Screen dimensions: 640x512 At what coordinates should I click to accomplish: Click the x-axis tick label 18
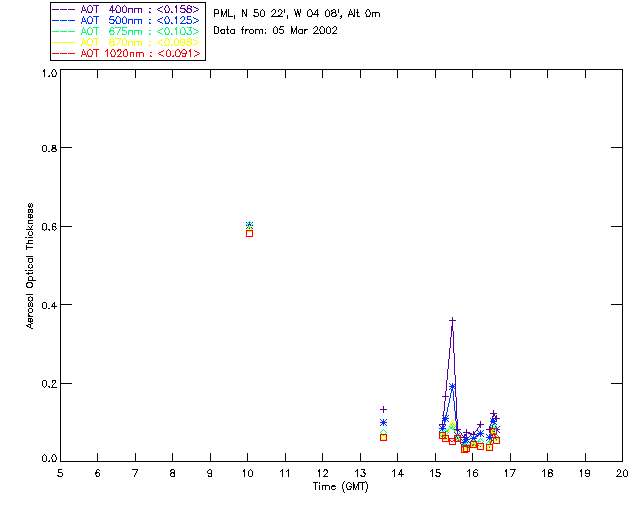[x=547, y=473]
